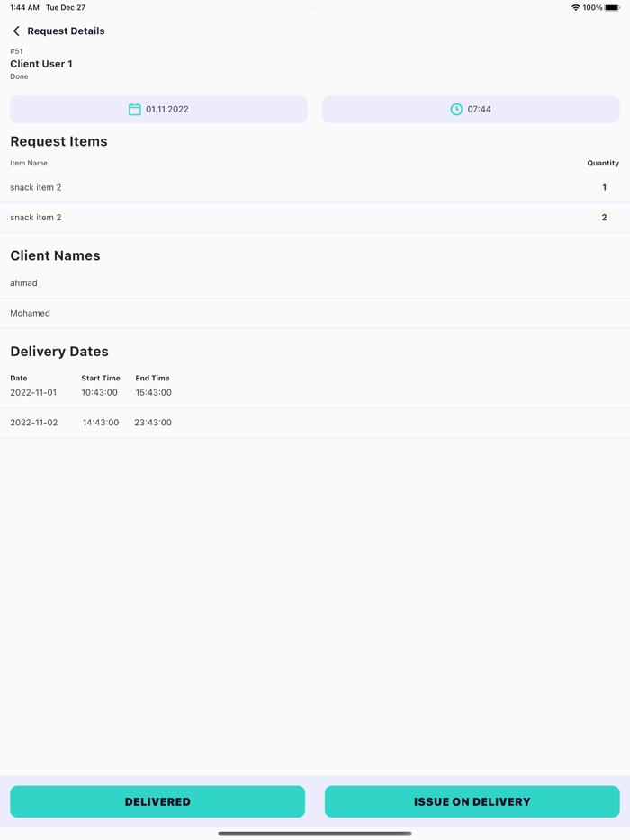This screenshot has width=630, height=840.
Task: Tap client name Mohamed
Action: (31, 314)
